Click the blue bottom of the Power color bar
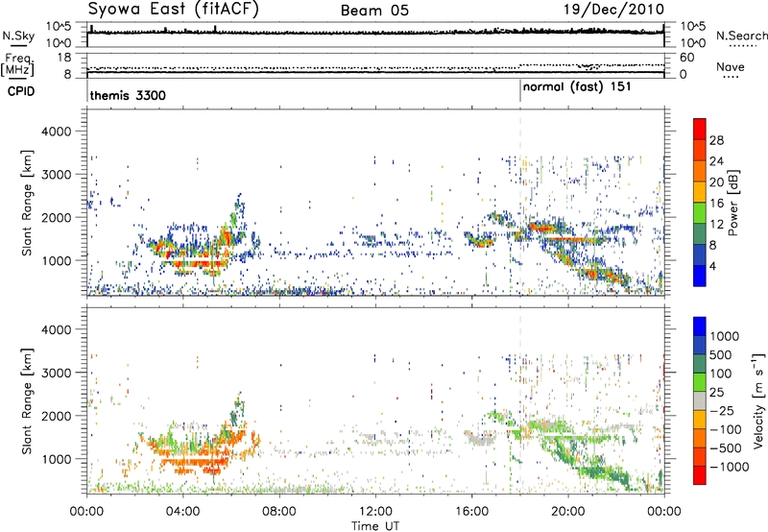The height and width of the screenshot is (532, 768). pyautogui.click(x=700, y=276)
